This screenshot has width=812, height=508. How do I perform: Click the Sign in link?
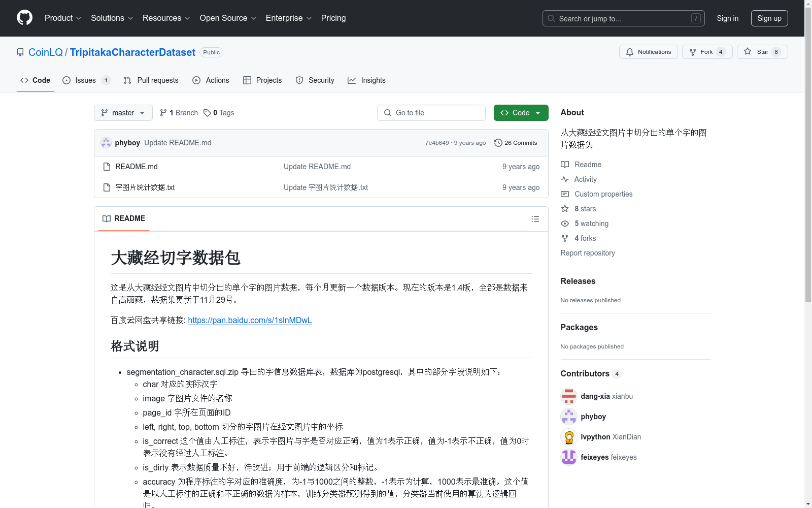click(x=727, y=18)
